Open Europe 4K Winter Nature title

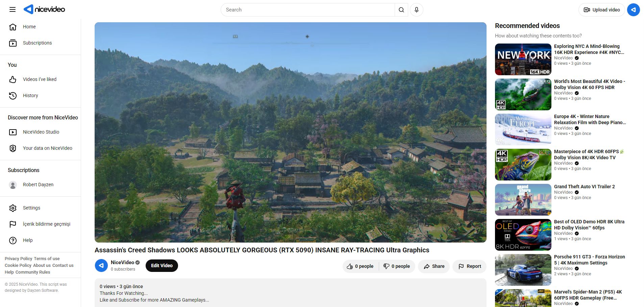[x=590, y=119]
